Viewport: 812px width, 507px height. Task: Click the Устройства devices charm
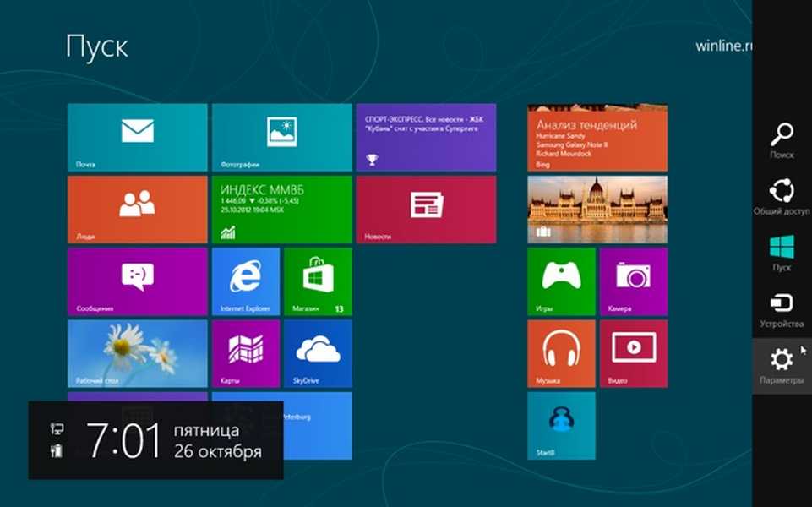click(782, 309)
